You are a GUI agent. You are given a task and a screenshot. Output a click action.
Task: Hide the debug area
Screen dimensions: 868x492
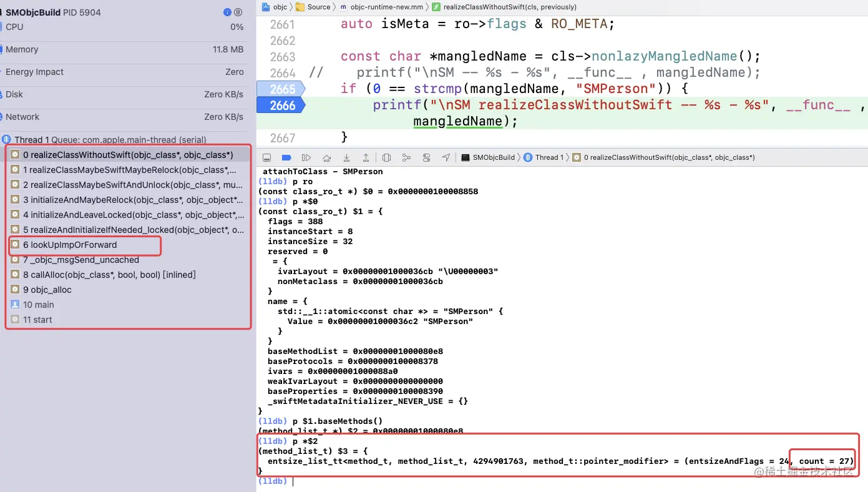(266, 157)
